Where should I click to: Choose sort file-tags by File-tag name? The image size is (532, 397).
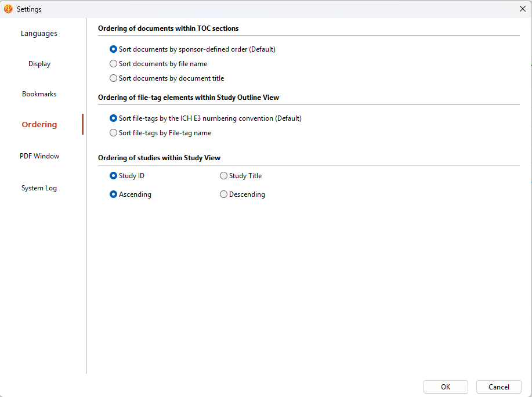(x=161, y=133)
